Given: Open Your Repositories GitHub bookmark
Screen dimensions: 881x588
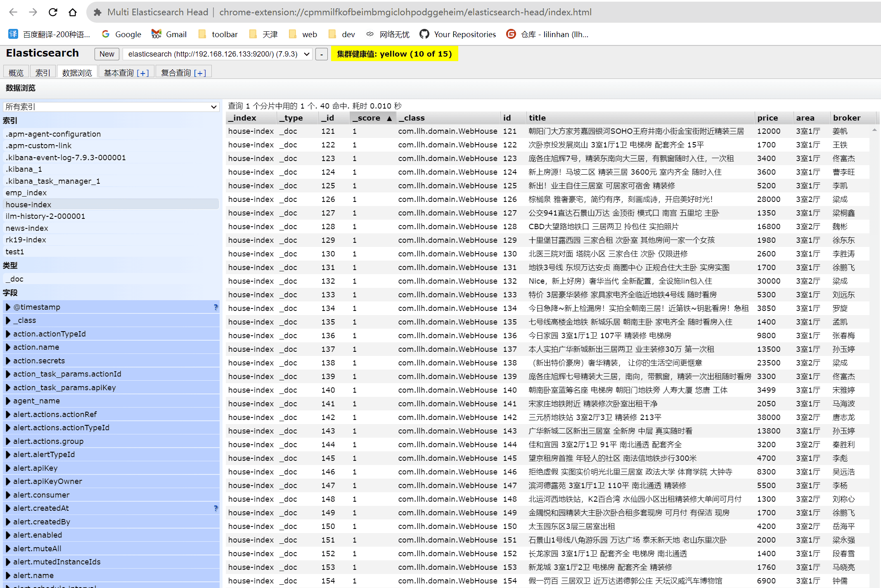Looking at the screenshot, I should pyautogui.click(x=457, y=34).
